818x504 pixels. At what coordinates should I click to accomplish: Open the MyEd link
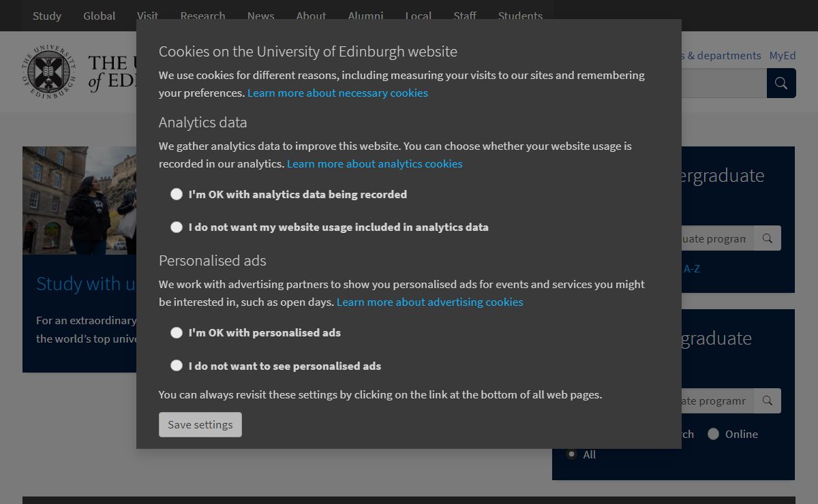pyautogui.click(x=782, y=56)
